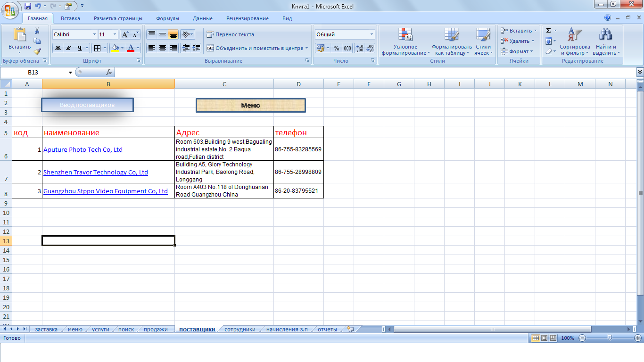Decrease font size with small A icon
Image resolution: width=644 pixels, height=362 pixels.
[x=135, y=34]
